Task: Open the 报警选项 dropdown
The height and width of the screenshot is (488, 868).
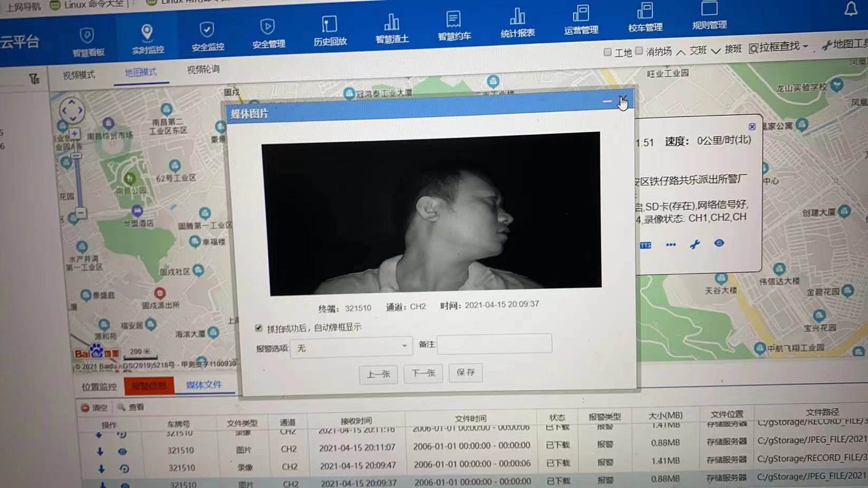Action: [351, 347]
